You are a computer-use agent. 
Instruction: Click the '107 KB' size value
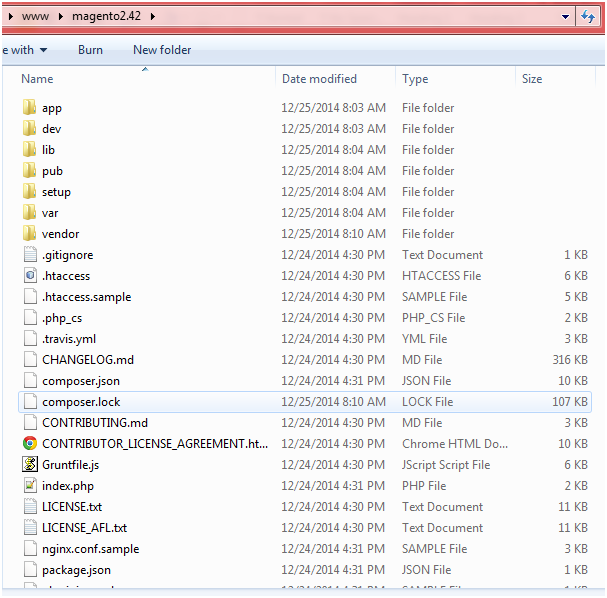570,402
